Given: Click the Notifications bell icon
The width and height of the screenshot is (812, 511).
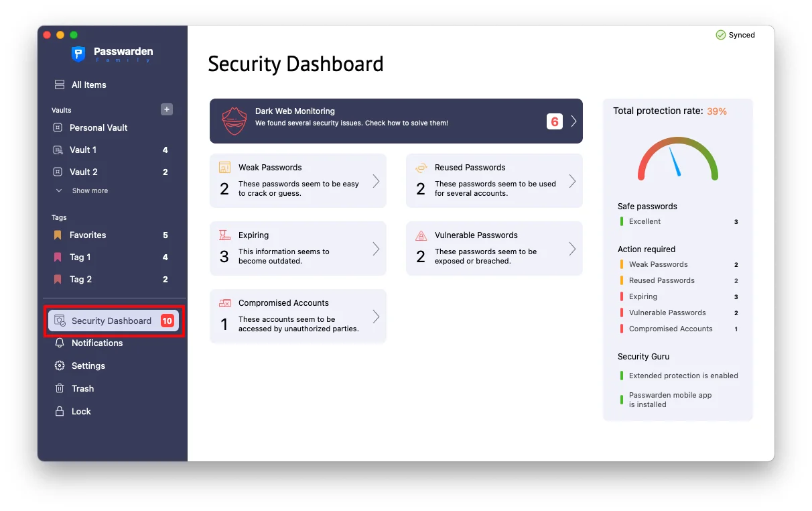Looking at the screenshot, I should click(x=60, y=343).
